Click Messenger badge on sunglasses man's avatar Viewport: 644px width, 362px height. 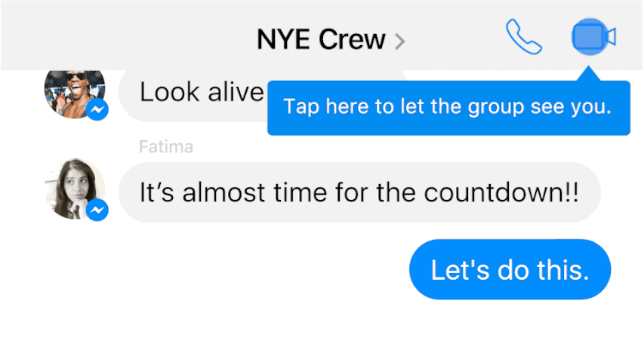97,109
